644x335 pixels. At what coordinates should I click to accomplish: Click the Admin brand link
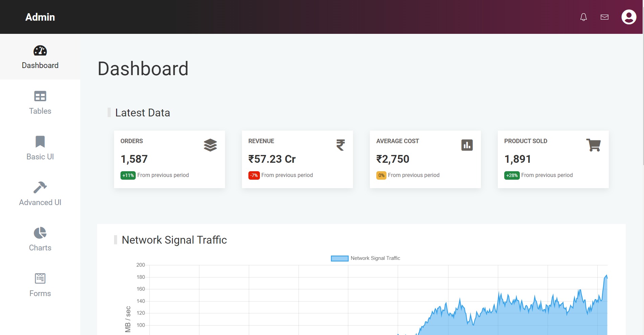[40, 17]
